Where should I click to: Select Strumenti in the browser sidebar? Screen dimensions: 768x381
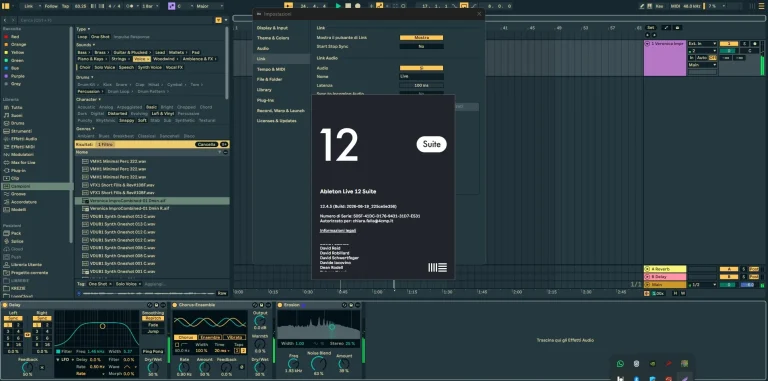(x=21, y=131)
